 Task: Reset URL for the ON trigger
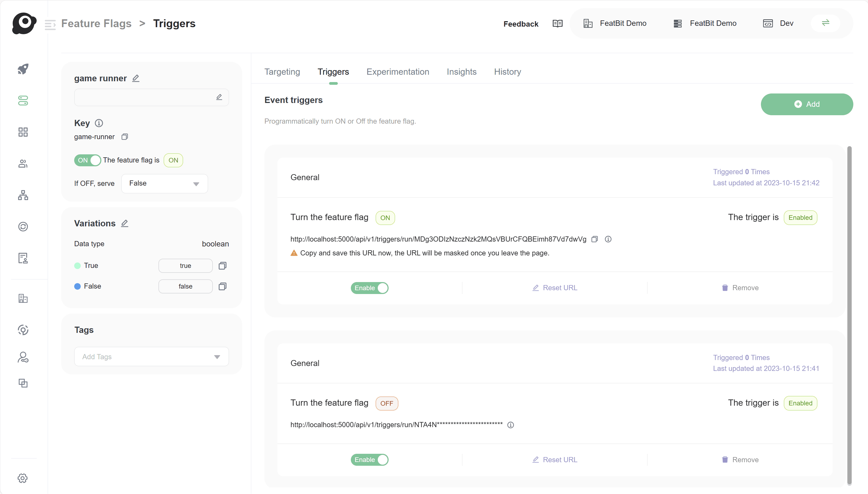click(x=554, y=288)
